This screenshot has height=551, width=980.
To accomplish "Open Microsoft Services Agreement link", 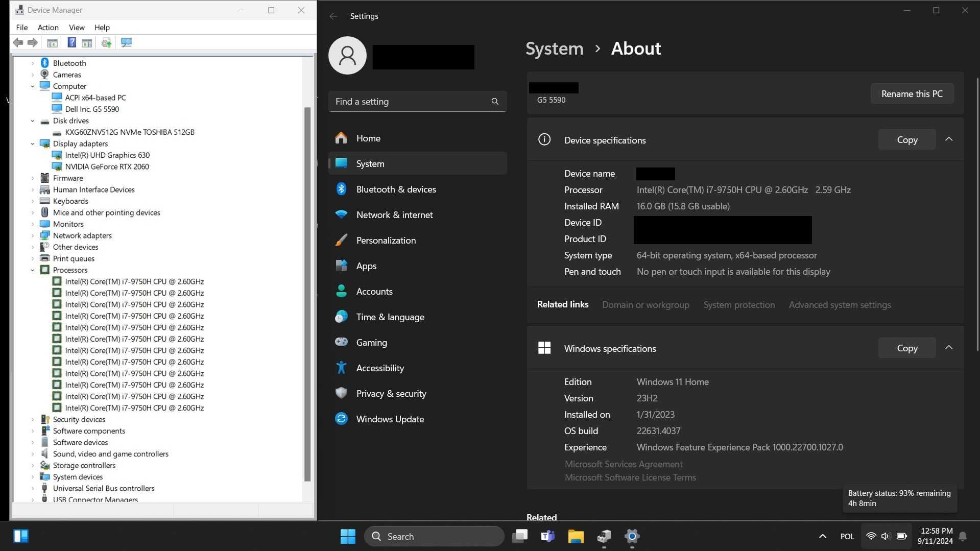I will [624, 464].
